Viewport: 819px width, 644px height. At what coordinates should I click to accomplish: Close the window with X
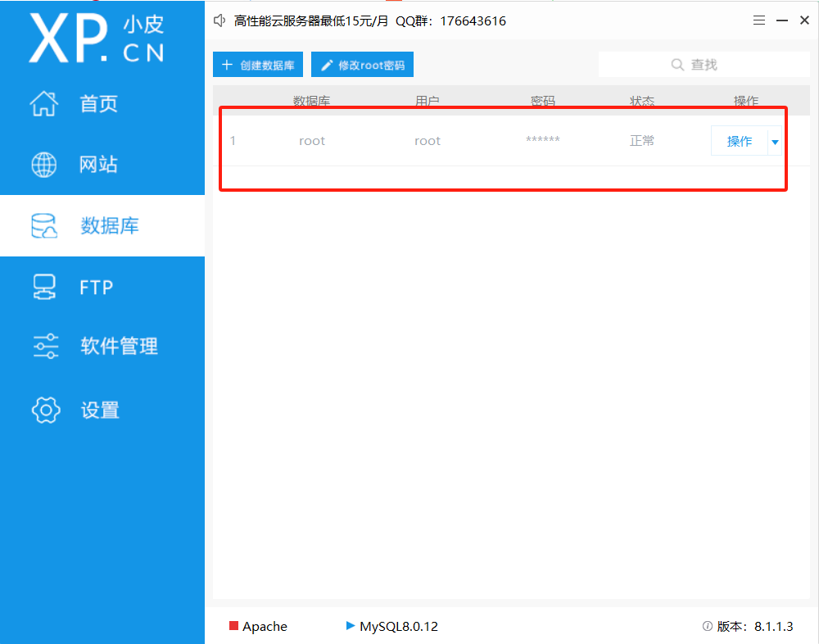tap(804, 20)
